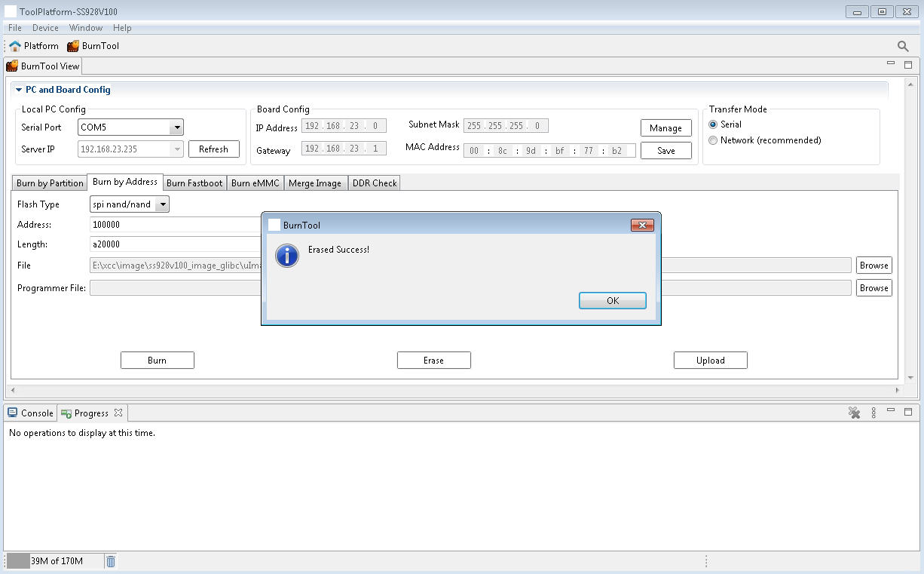Switch to the Console tab
924x574 pixels.
pyautogui.click(x=30, y=413)
